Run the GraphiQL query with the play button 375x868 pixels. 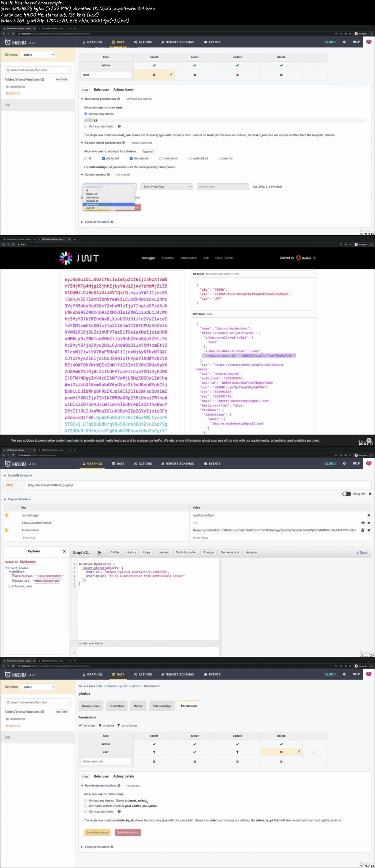coord(99,552)
